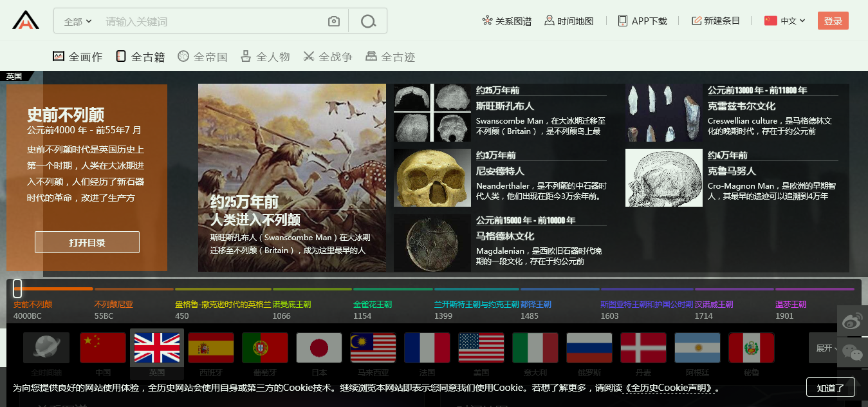This screenshot has width=868, height=407.
Task: Select the Spain flag icon
Action: (211, 348)
